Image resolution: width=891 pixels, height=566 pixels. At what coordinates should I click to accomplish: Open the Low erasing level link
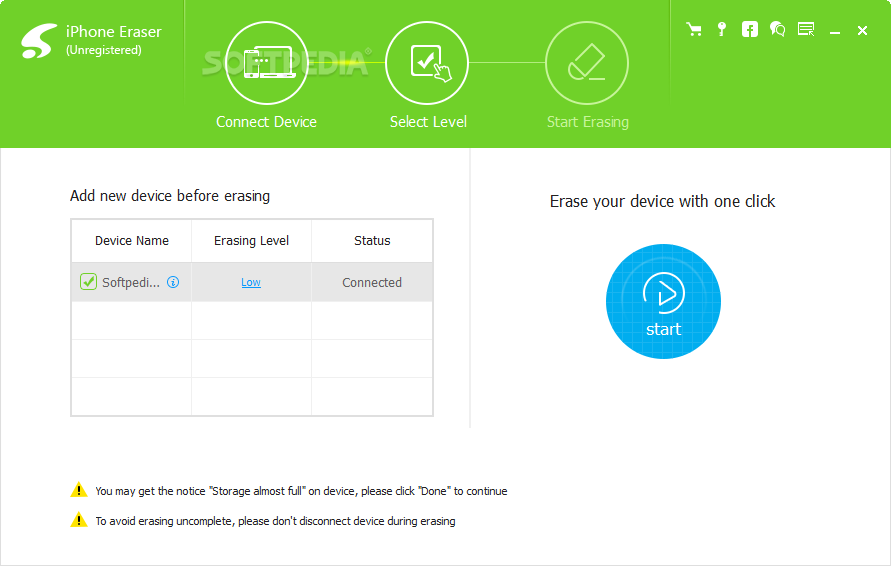click(251, 282)
